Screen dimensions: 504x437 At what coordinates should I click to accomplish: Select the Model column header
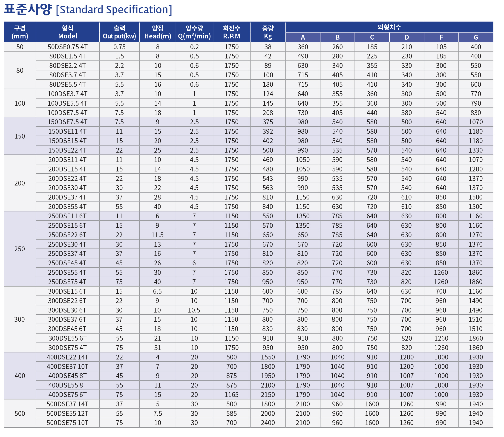coord(68,32)
